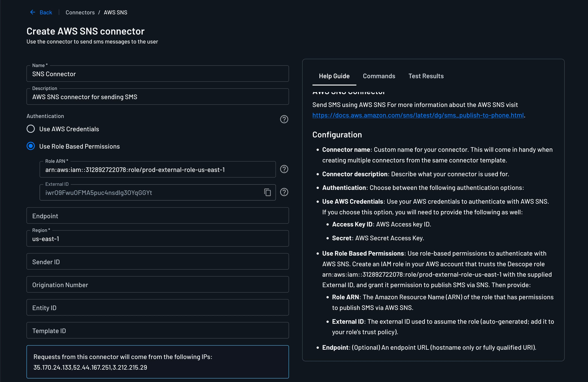This screenshot has height=382, width=588.
Task: Focus the Entity ID field
Action: pyautogui.click(x=158, y=308)
